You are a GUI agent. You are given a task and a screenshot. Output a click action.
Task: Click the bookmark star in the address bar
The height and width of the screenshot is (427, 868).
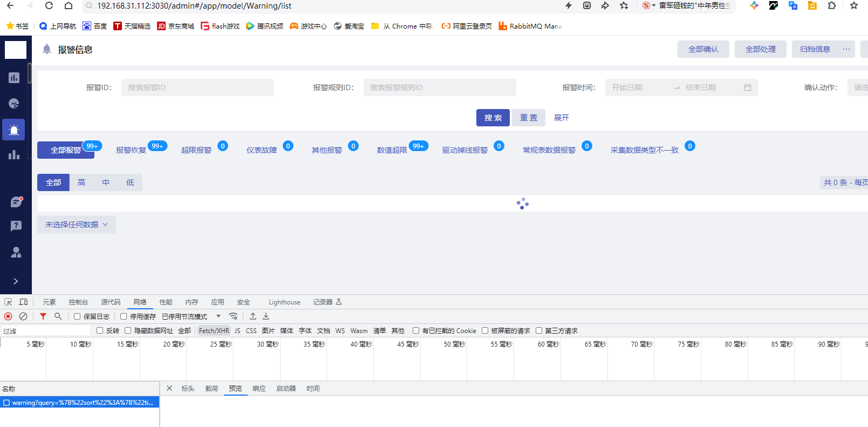tap(624, 5)
